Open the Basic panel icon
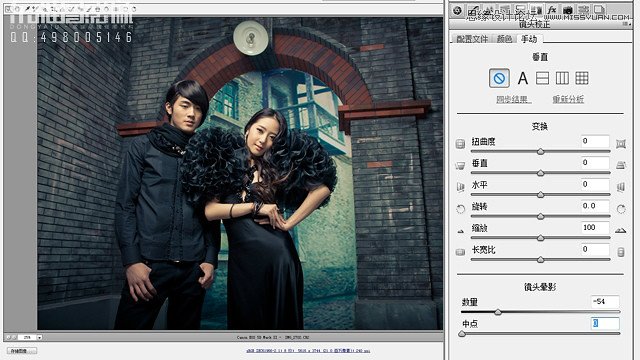Image resolution: width=640 pixels, height=360 pixels. (457, 10)
